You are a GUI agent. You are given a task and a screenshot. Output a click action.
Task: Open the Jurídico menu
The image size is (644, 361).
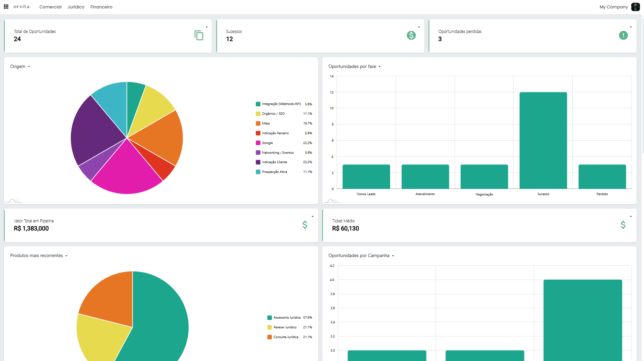[x=76, y=7]
